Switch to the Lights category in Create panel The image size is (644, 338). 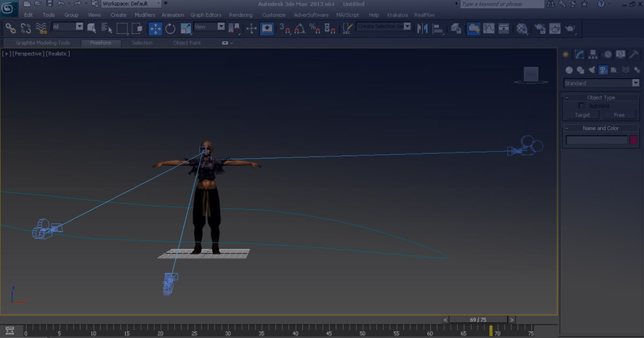(x=591, y=70)
